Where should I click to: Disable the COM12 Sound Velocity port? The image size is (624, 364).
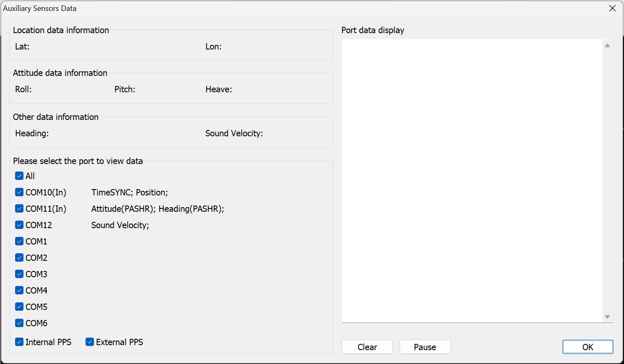click(19, 225)
